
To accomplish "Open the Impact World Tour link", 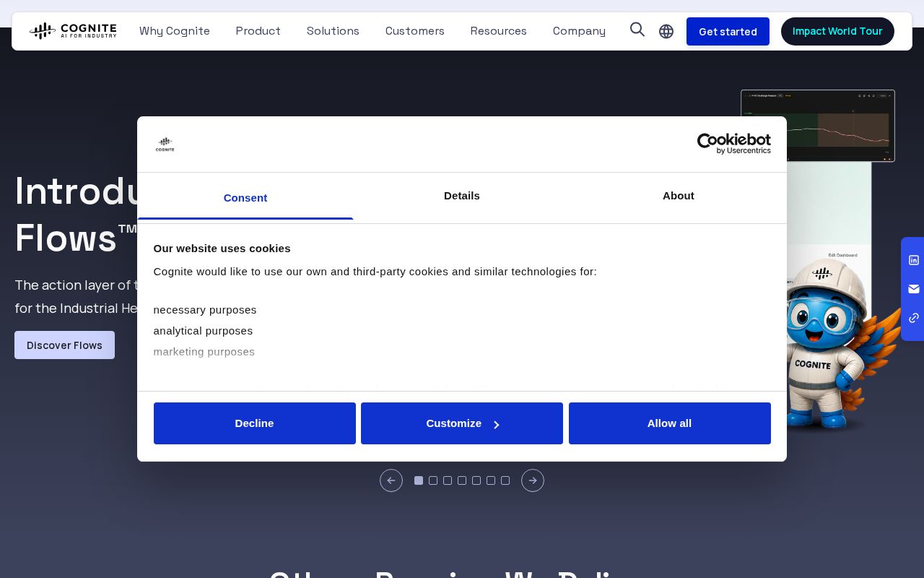I will [837, 32].
